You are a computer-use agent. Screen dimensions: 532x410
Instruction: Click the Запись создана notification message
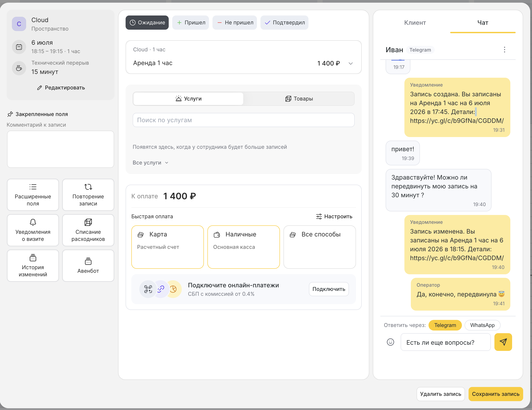[x=457, y=107]
